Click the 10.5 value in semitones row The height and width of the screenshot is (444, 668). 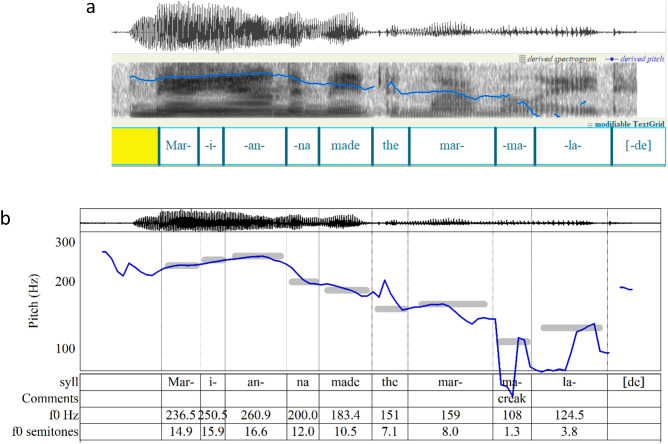tap(346, 432)
